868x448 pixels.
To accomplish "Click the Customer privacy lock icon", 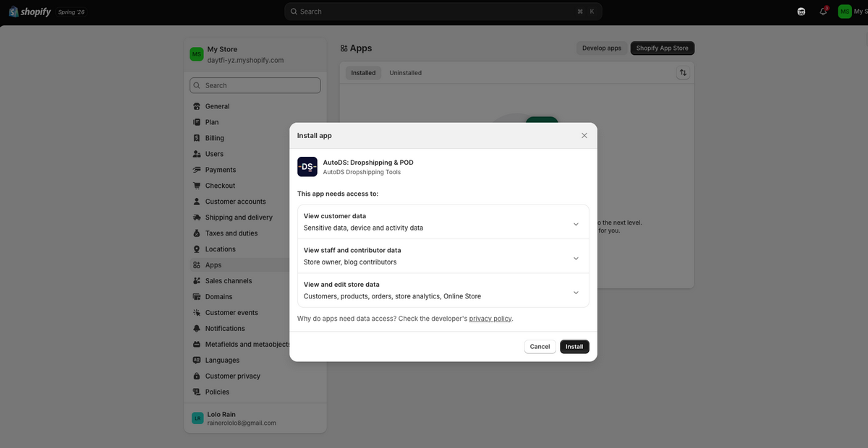I will (197, 376).
